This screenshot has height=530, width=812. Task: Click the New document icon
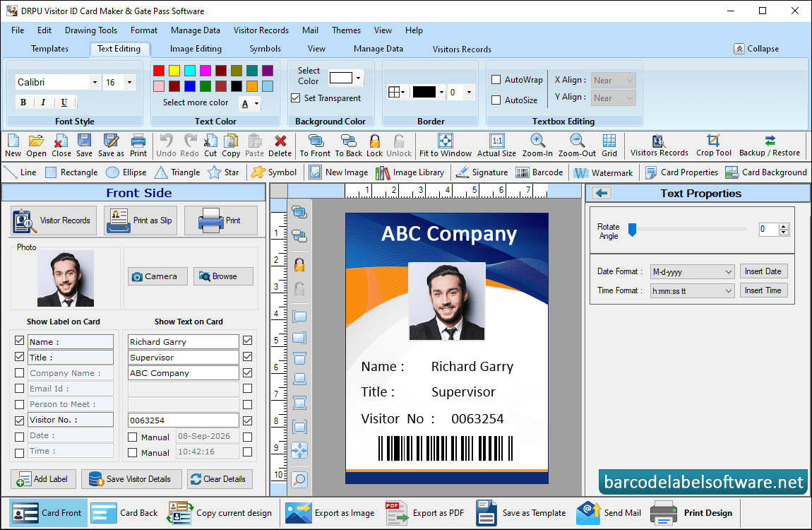13,141
